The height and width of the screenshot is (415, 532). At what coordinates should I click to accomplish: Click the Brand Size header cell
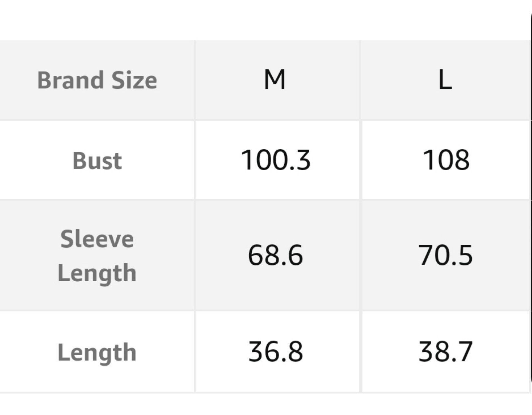[x=97, y=80]
